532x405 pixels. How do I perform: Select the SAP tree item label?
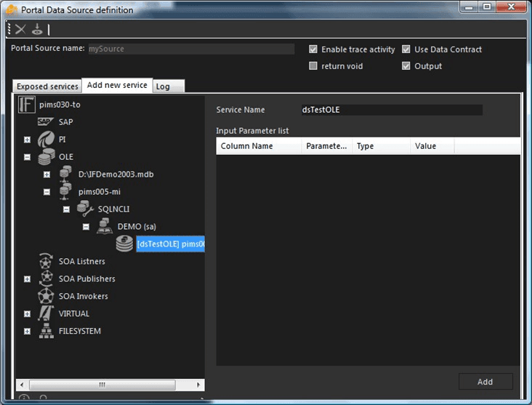[x=66, y=122]
